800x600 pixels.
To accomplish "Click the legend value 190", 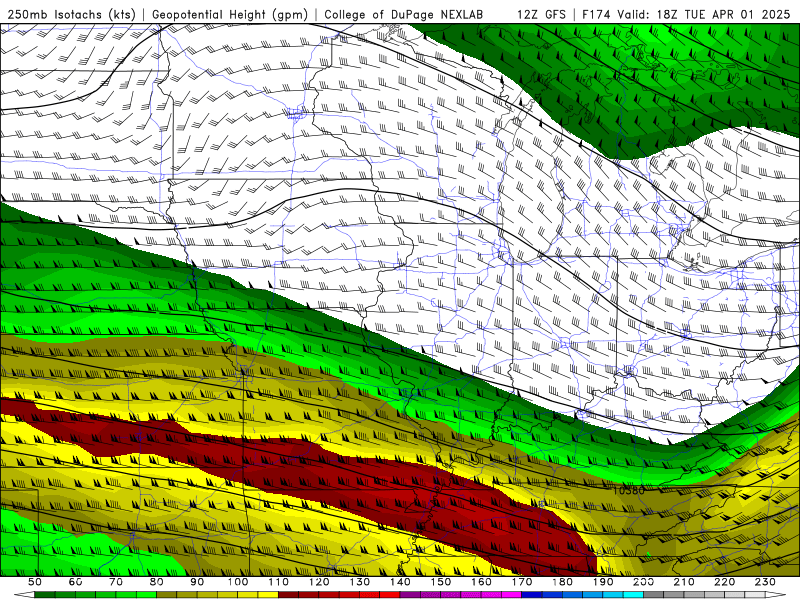I will click(603, 582).
